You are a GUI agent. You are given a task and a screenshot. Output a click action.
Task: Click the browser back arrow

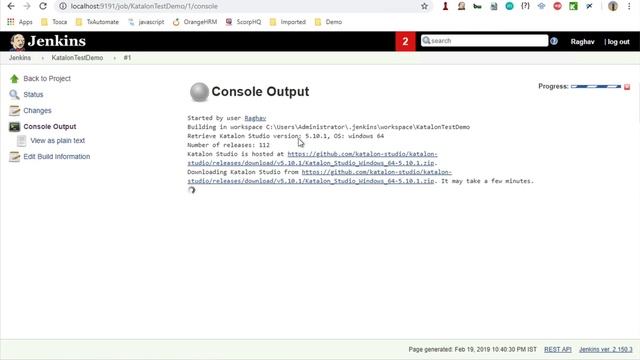[11, 6]
